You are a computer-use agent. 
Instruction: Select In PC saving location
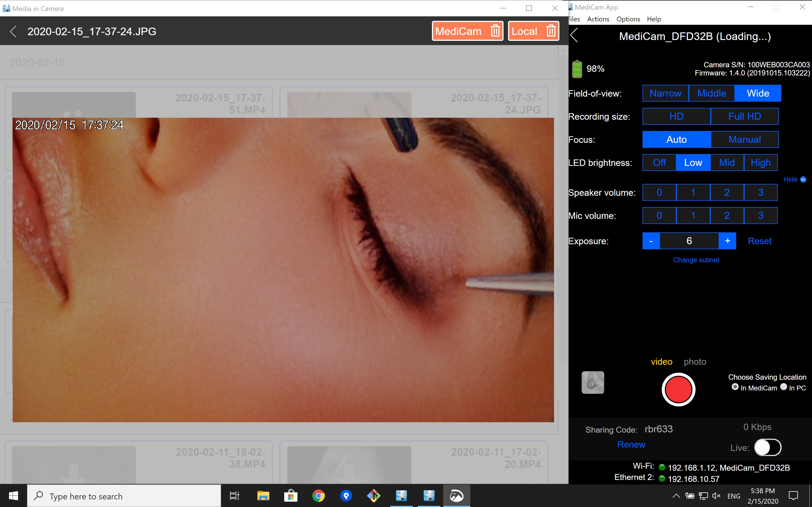(x=784, y=387)
